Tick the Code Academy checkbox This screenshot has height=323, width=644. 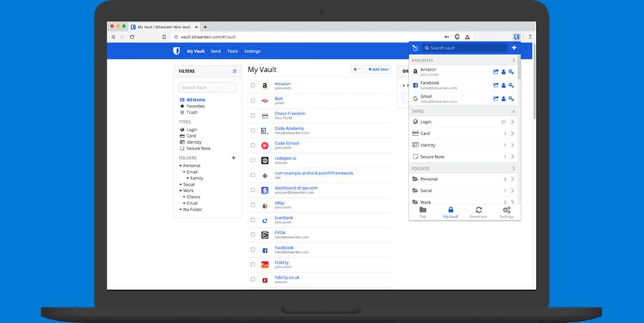click(x=253, y=131)
